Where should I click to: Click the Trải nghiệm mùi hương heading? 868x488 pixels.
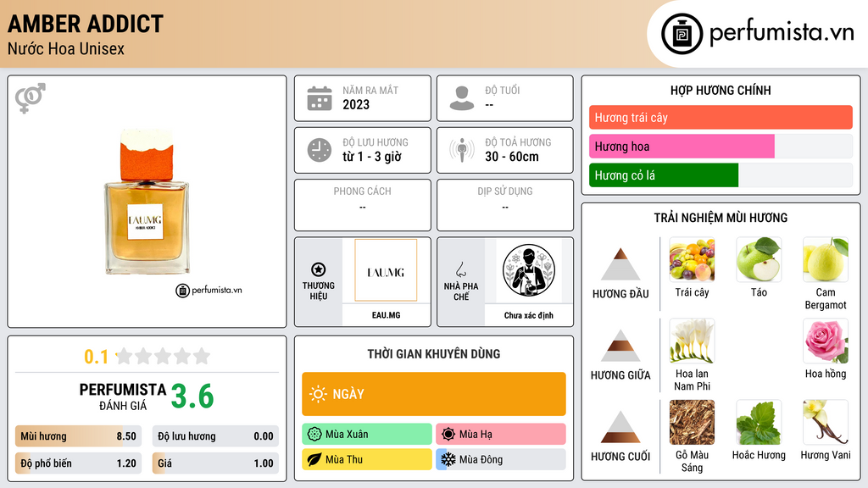click(x=721, y=218)
